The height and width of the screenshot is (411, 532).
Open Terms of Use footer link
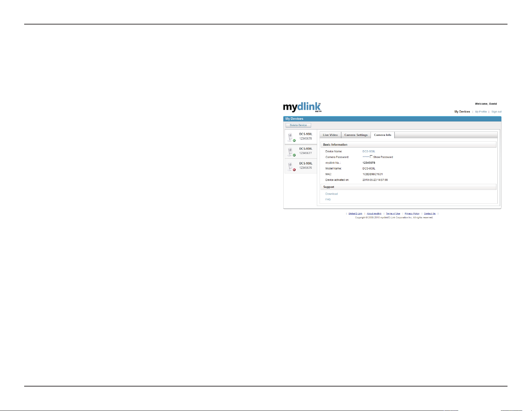[393, 213]
